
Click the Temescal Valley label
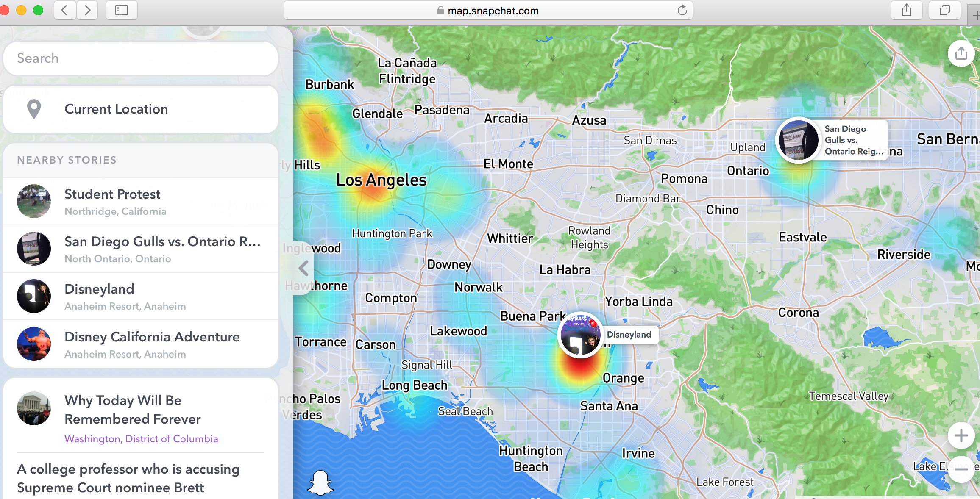[849, 396]
